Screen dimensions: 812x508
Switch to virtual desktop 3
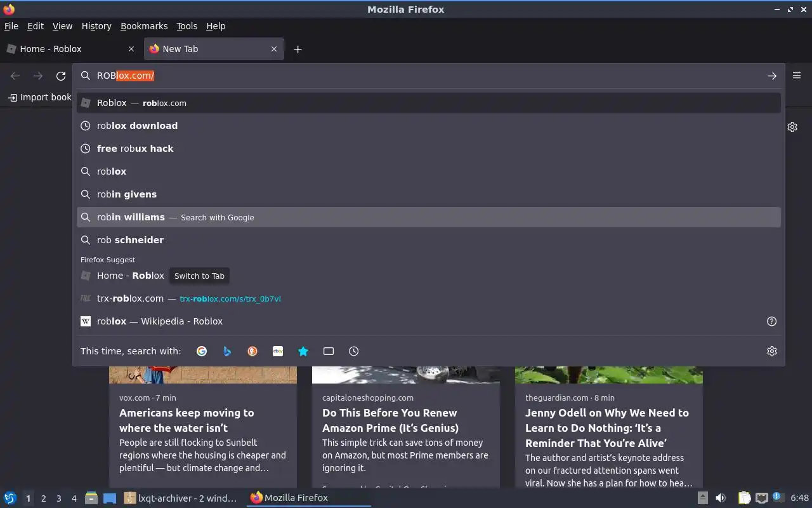(58, 498)
